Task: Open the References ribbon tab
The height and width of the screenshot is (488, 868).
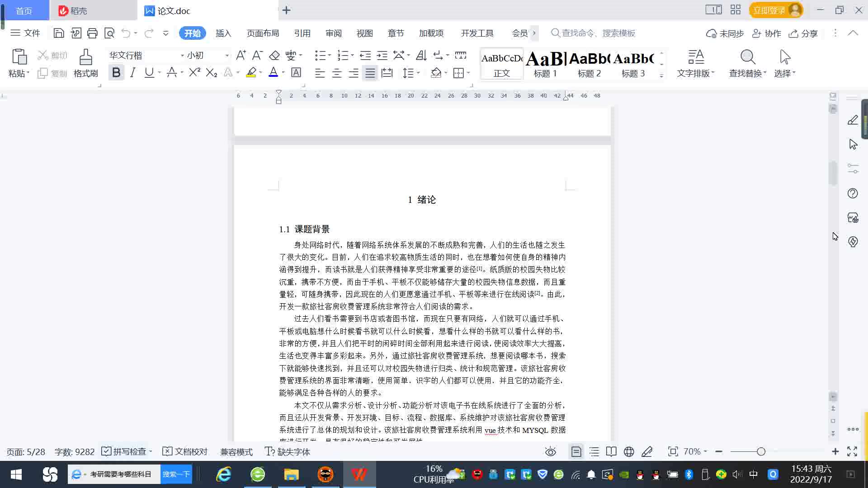Action: pyautogui.click(x=302, y=33)
